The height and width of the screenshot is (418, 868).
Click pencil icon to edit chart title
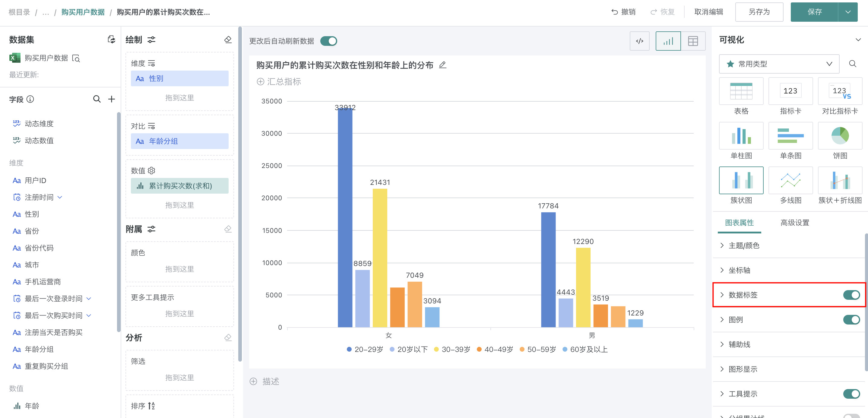click(x=442, y=65)
